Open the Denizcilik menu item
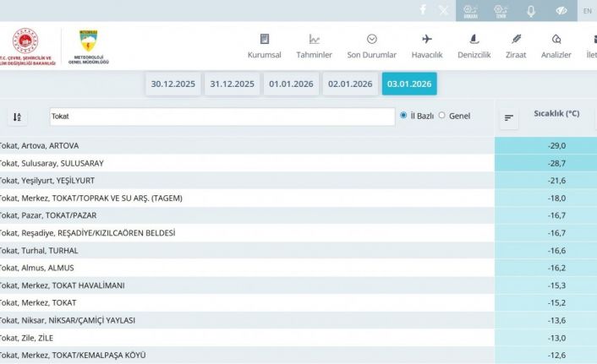The height and width of the screenshot is (364, 597). [x=474, y=46]
